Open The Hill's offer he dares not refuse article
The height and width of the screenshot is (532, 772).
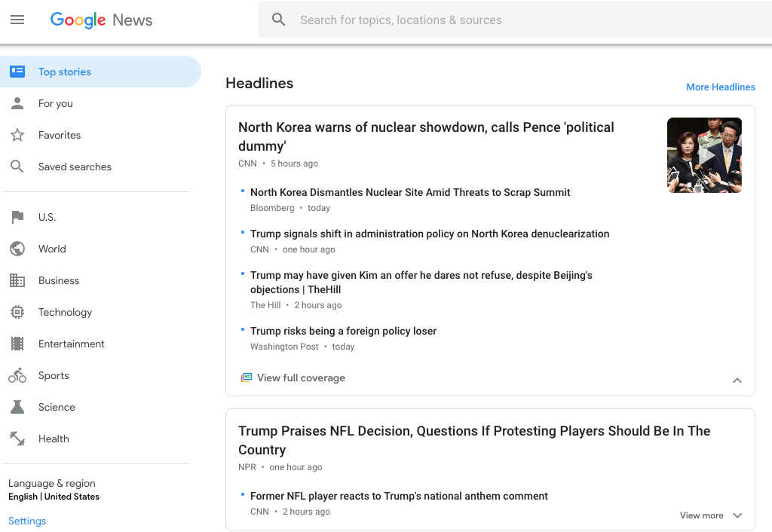(x=421, y=282)
